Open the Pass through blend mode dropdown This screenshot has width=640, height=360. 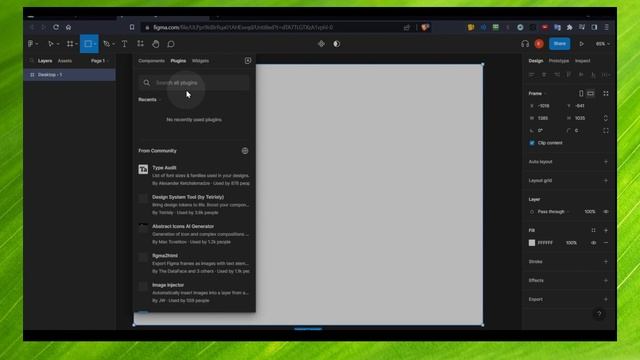coord(553,211)
